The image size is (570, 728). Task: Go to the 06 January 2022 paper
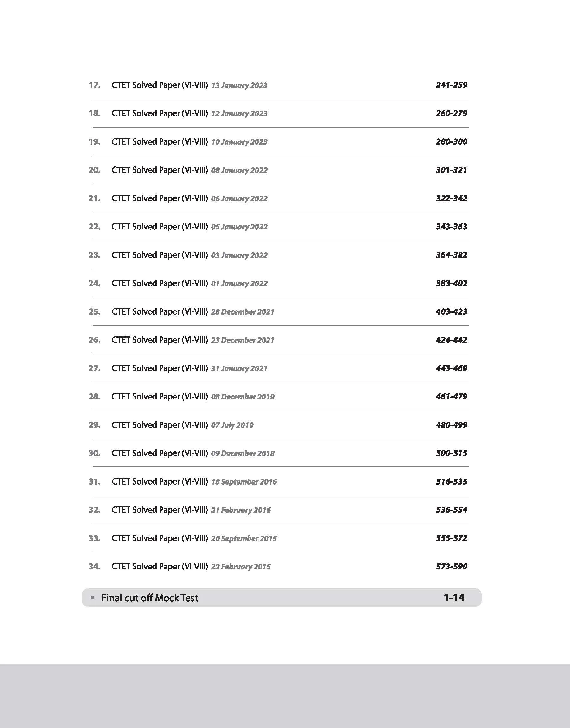coord(189,199)
